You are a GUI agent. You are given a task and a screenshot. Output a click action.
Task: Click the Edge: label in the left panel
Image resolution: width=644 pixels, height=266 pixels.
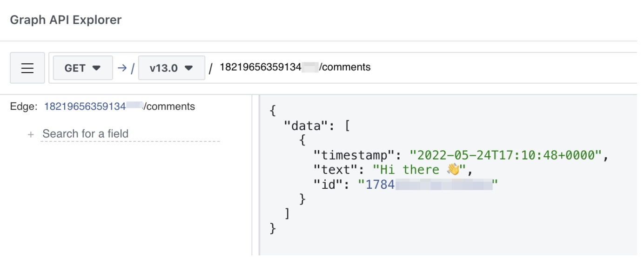(x=23, y=106)
